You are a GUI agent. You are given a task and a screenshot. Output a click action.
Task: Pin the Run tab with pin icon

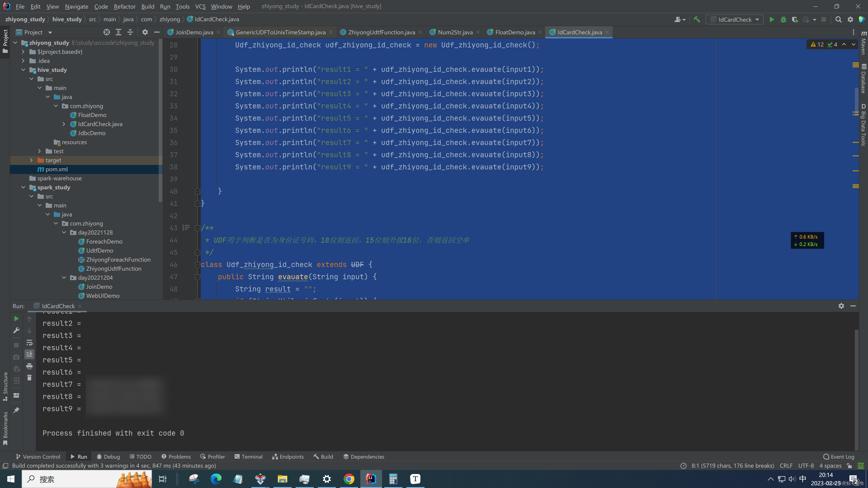(x=16, y=410)
